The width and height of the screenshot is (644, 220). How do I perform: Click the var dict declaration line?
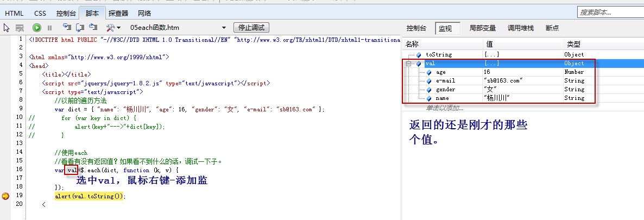[190, 109]
